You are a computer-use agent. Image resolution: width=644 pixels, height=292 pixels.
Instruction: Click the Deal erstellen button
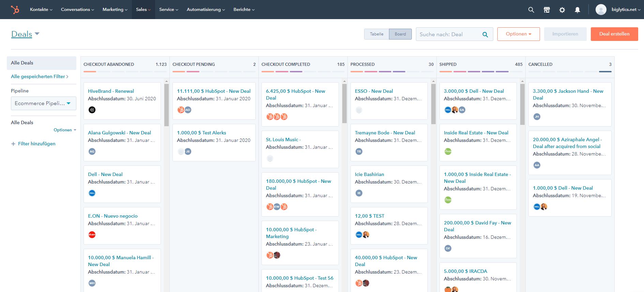614,34
